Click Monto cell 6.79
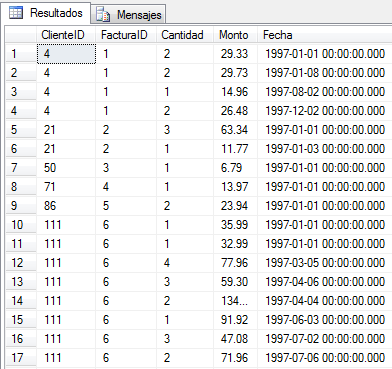This screenshot has width=392, height=369. (x=235, y=168)
